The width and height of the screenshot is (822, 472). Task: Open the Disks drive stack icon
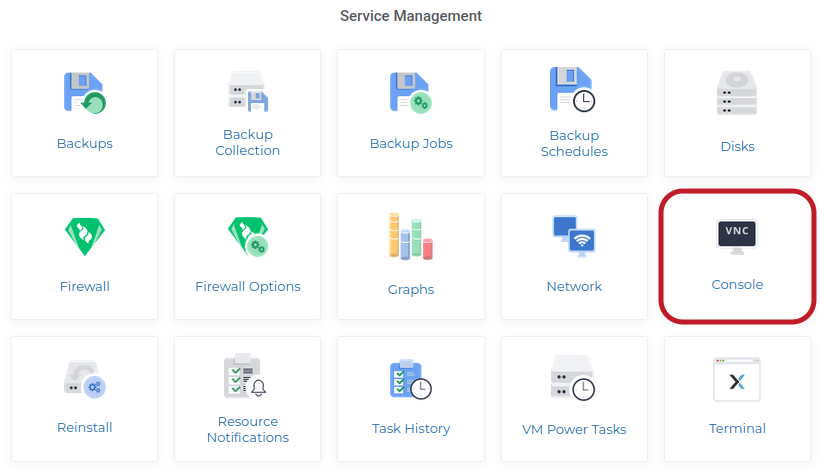click(x=737, y=93)
